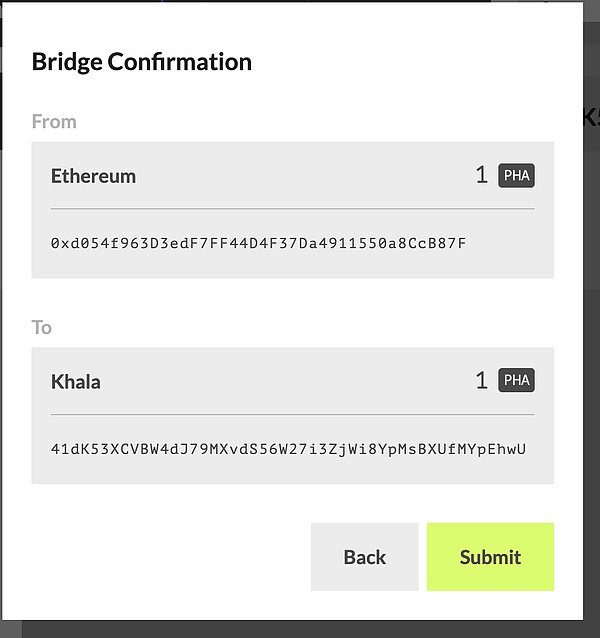Click empty space below the Khala address
This screenshot has height=638, width=600.
click(x=292, y=472)
